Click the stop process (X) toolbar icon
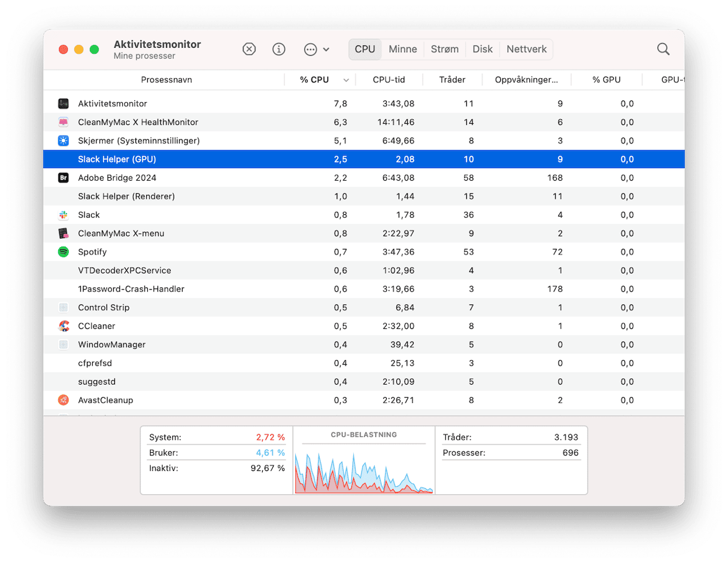 pos(249,49)
